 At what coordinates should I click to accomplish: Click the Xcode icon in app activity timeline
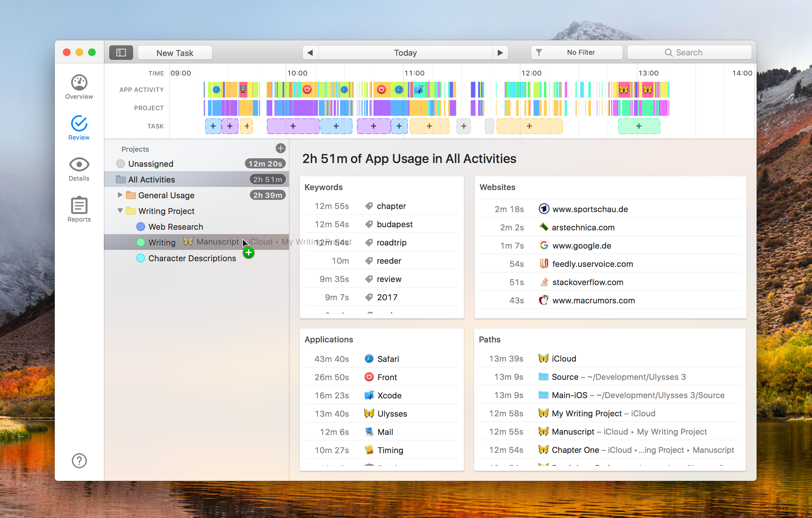coord(419,89)
